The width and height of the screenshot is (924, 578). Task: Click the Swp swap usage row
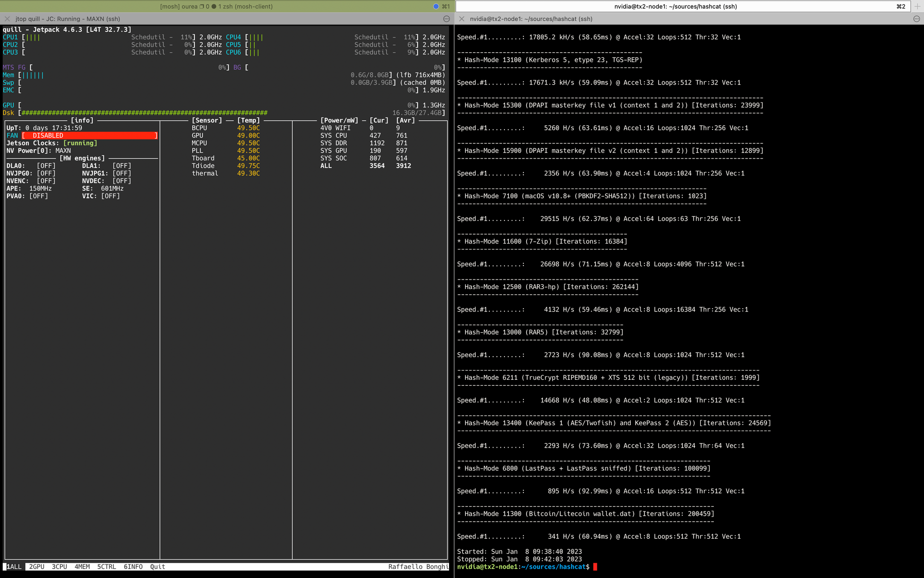(224, 83)
